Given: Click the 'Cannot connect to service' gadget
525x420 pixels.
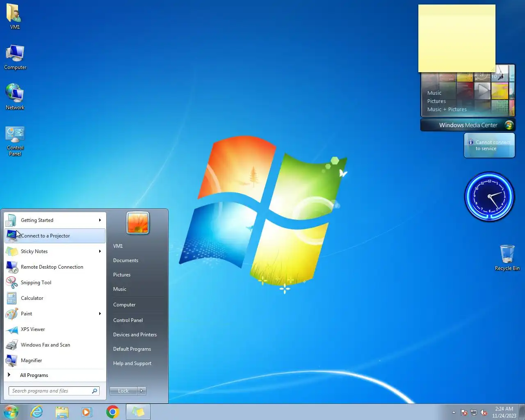Looking at the screenshot, I should click(x=489, y=145).
